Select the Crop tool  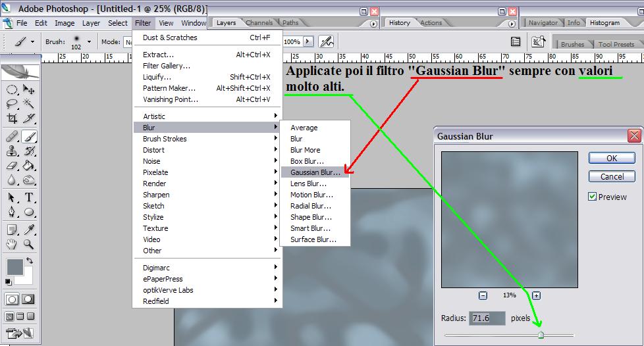tap(11, 118)
